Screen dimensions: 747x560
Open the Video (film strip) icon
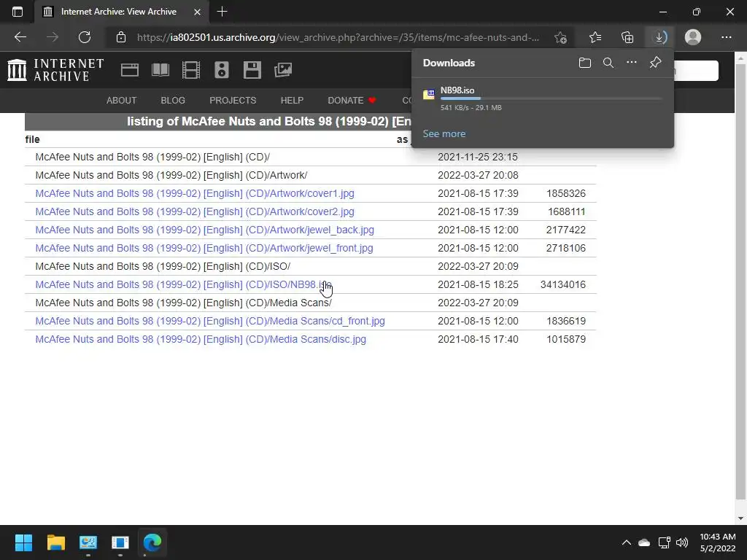(x=191, y=70)
